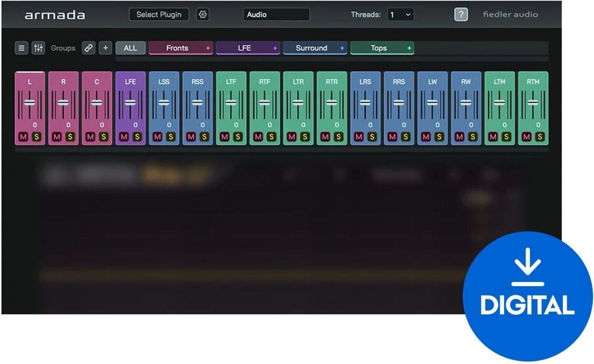This screenshot has height=364, width=594.
Task: Click the armada logo
Action: [55, 15]
